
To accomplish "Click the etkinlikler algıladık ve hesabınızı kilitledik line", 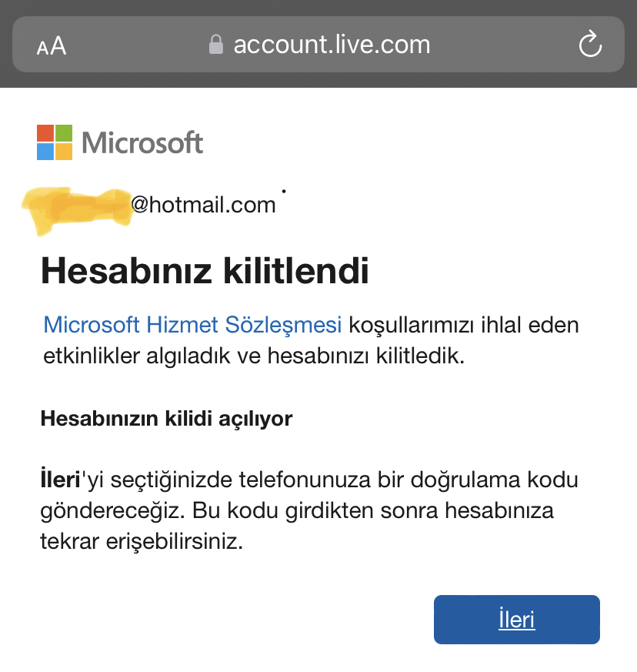I will (x=254, y=356).
